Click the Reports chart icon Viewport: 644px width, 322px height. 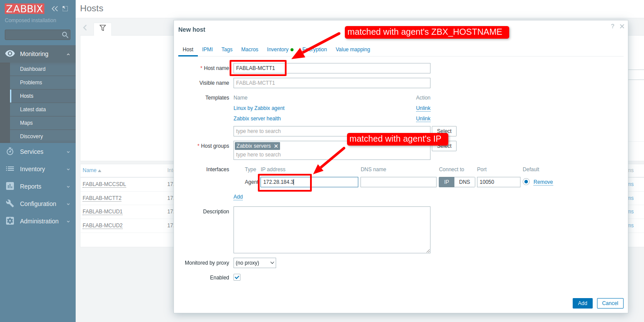pyautogui.click(x=10, y=186)
